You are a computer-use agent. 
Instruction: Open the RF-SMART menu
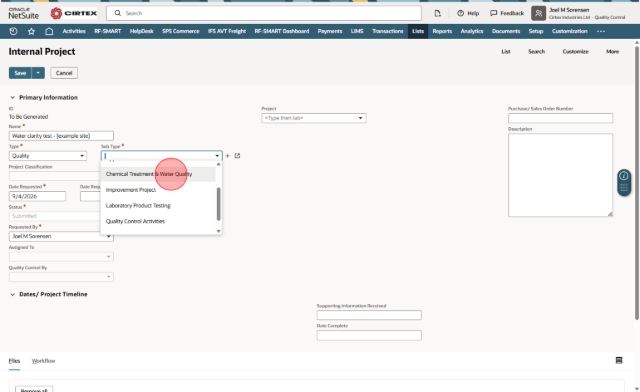point(108,31)
